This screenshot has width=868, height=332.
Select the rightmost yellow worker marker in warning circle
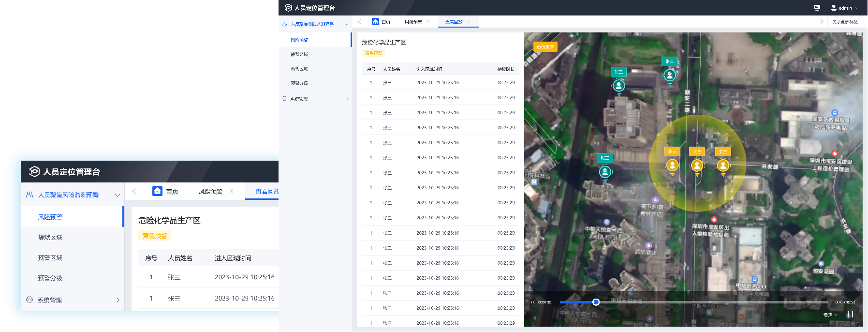(722, 166)
